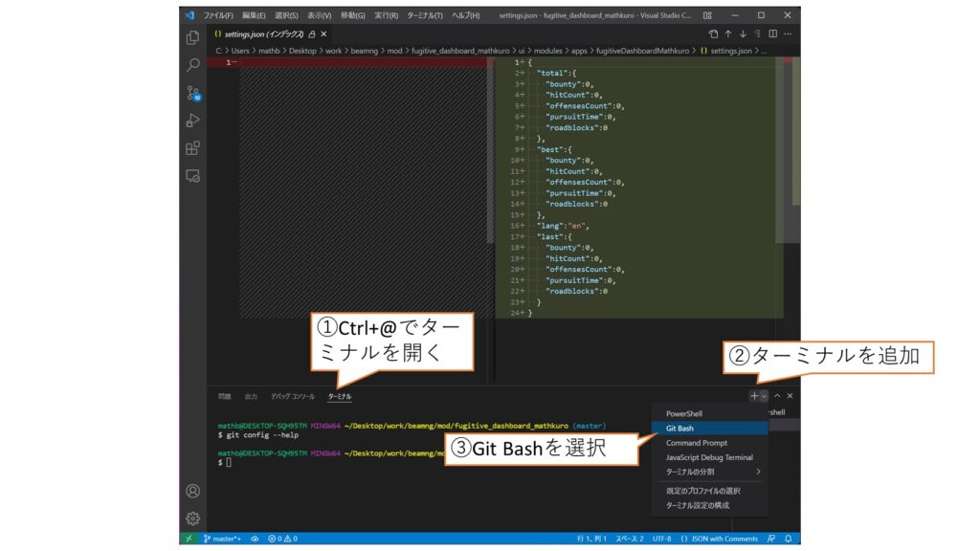The image size is (980, 551).
Task: Click the settings.json breadcrumb segment
Action: pos(726,52)
